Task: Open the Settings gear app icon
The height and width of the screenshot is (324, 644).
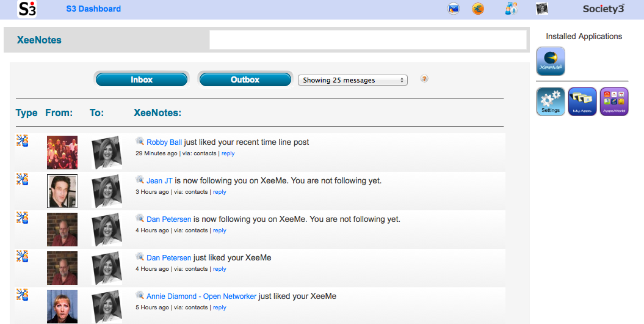Action: click(551, 101)
